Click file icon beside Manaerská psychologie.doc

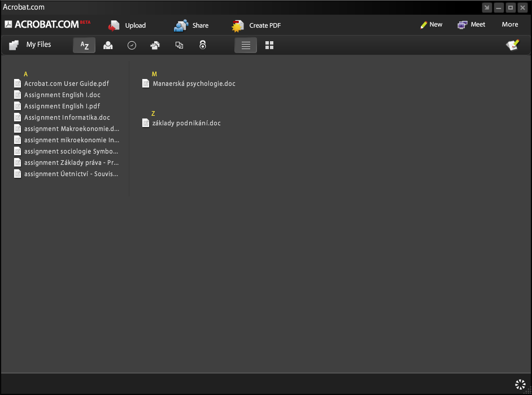pos(146,84)
